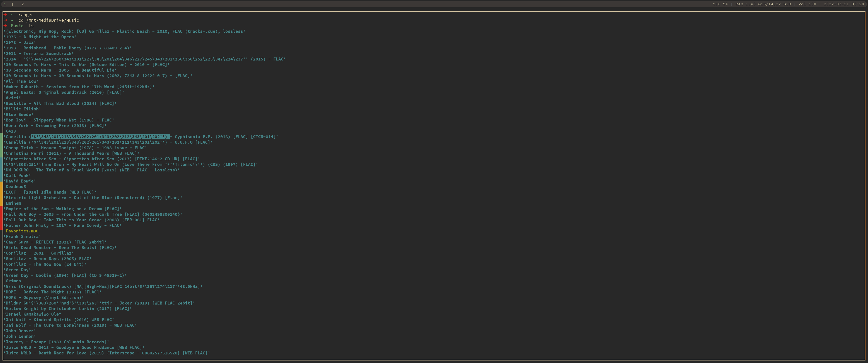Click the 'cd /mnt/MediaDrive/Music' command
Image resolution: width=868 pixels, height=363 pixels.
[x=48, y=20]
